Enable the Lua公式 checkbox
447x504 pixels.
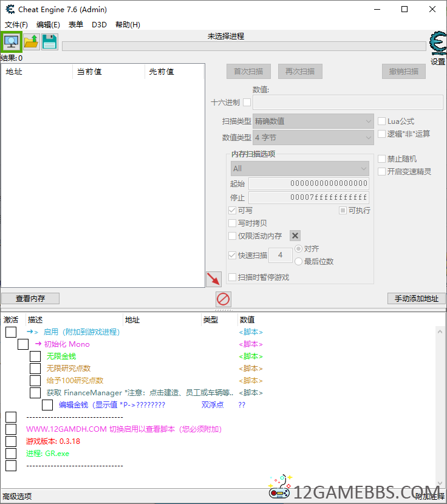(382, 121)
